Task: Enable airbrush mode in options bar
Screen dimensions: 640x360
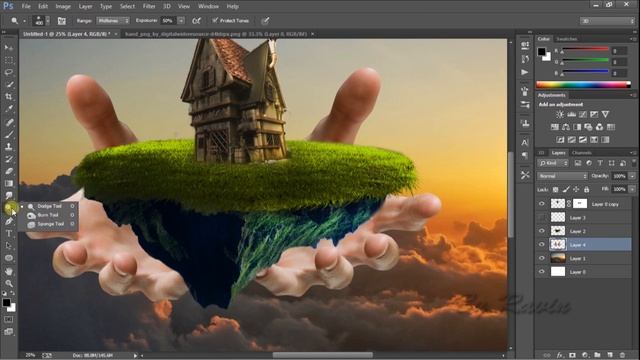Action: (196, 21)
